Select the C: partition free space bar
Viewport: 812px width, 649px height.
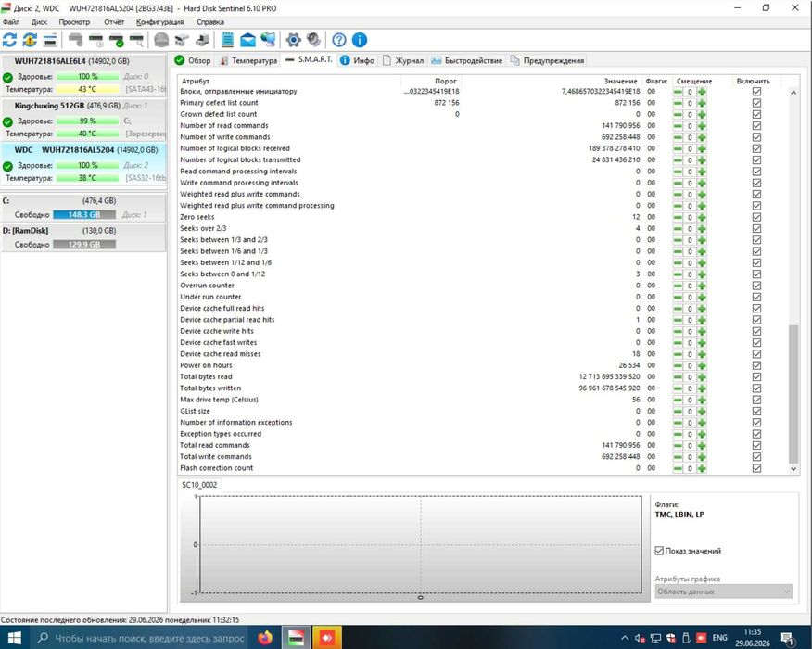pos(84,214)
